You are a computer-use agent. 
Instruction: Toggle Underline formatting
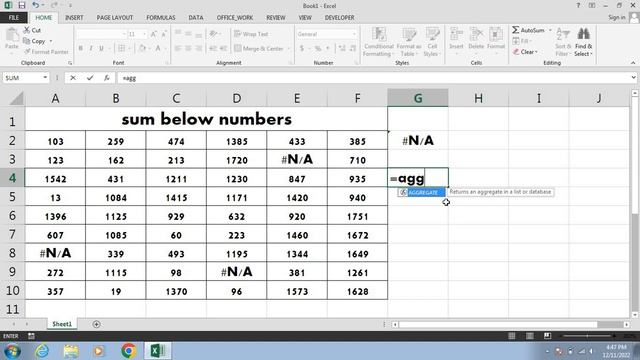pyautogui.click(x=101, y=49)
